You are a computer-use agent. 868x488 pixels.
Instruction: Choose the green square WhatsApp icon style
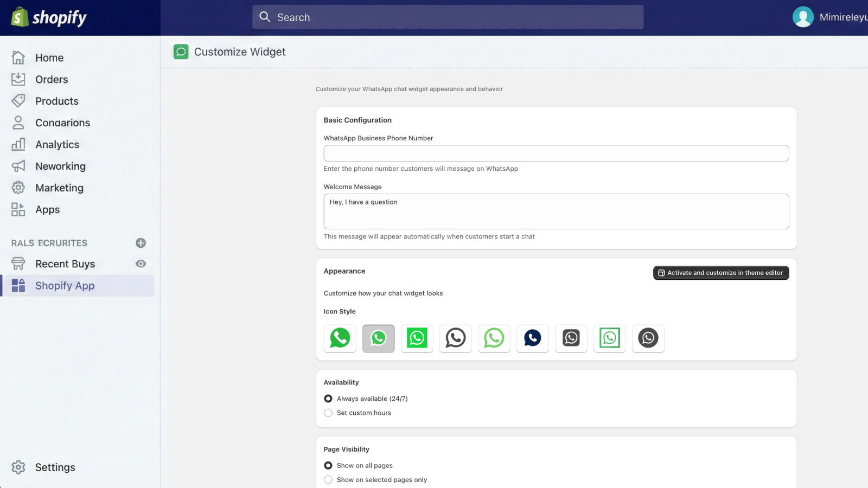tap(417, 338)
